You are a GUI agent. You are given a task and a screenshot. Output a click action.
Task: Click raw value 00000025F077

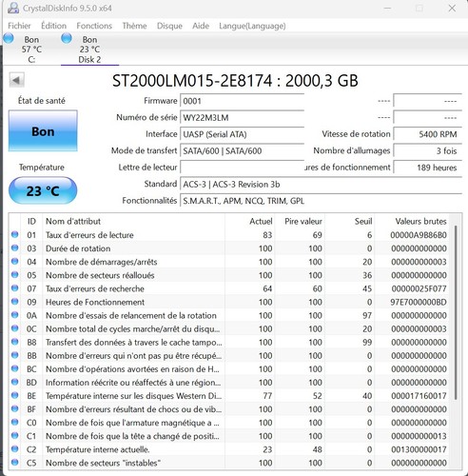pos(419,288)
